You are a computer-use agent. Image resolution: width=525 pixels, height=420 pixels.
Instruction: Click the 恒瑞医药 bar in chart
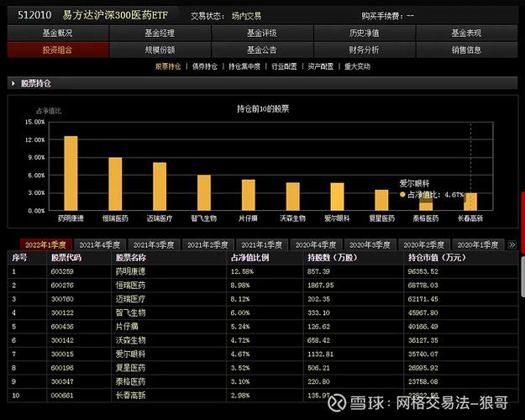115,184
